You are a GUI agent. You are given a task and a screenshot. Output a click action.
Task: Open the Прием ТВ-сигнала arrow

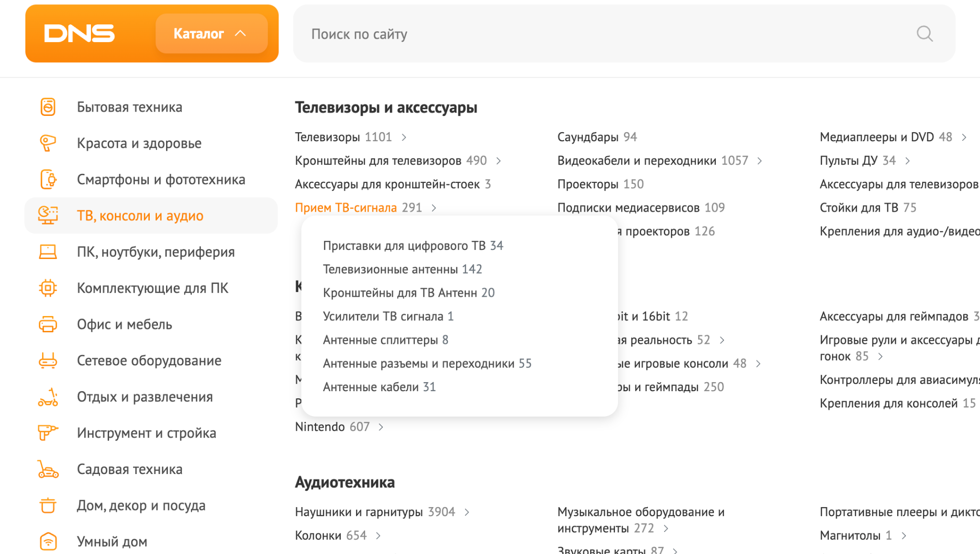click(434, 208)
